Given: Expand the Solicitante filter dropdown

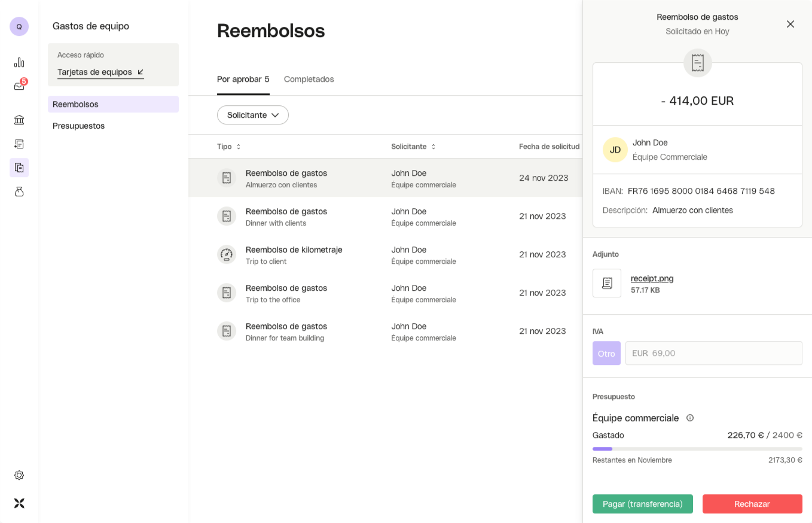Looking at the screenshot, I should pyautogui.click(x=253, y=115).
